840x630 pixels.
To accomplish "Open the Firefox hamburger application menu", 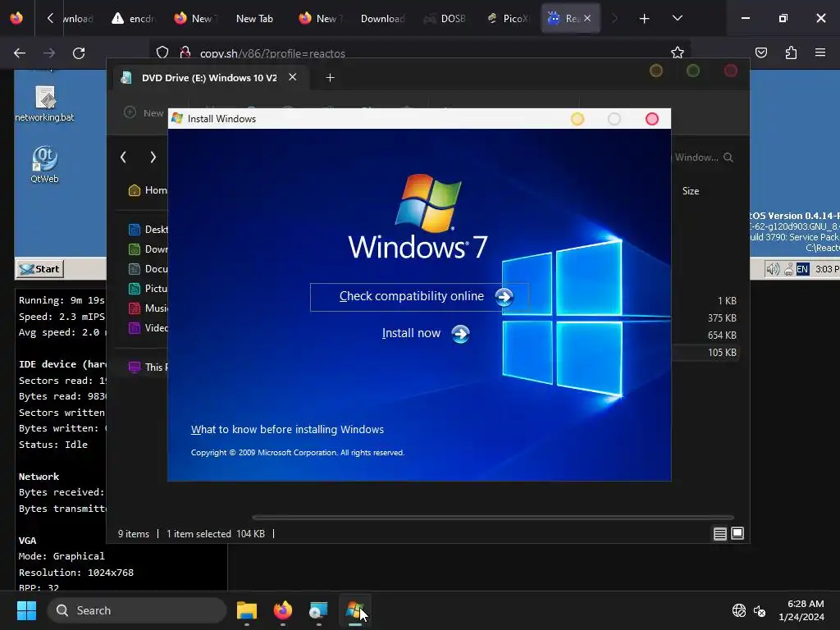I will point(820,52).
